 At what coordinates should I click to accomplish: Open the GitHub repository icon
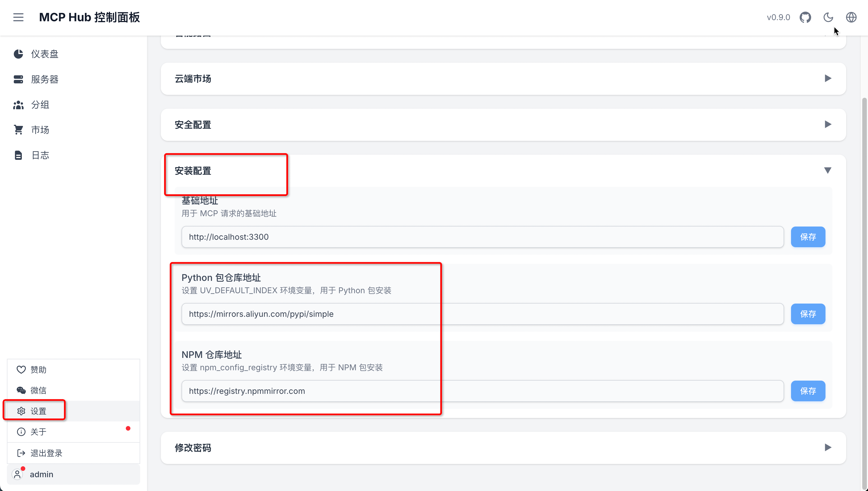(x=805, y=17)
